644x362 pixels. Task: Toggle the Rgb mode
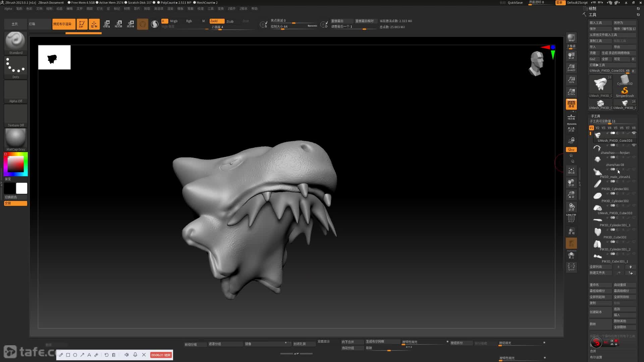(189, 21)
